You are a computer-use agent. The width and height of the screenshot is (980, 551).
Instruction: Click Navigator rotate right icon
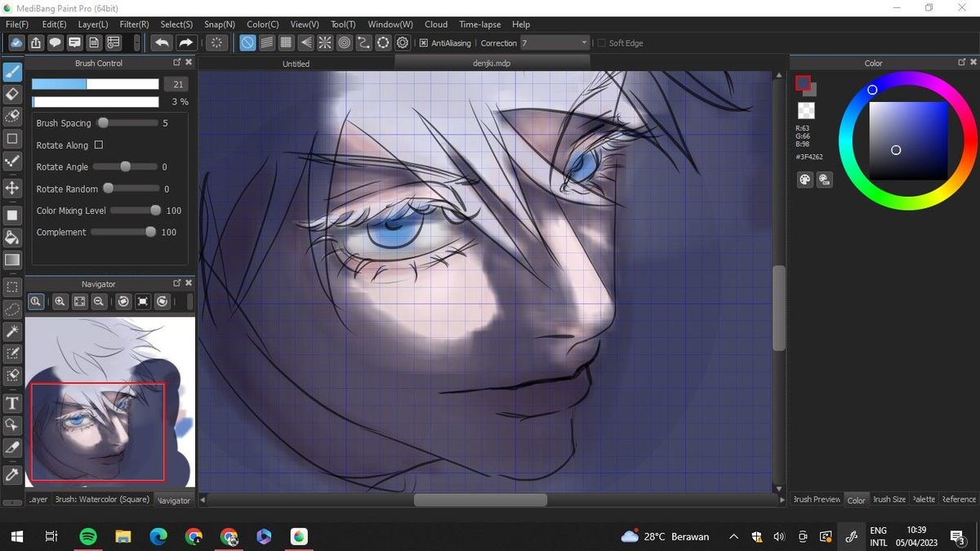tap(163, 301)
